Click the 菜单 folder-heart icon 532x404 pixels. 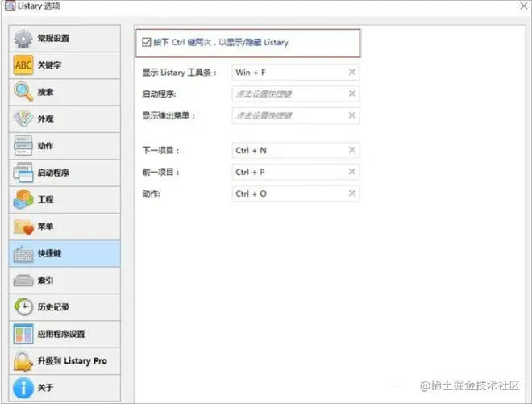(x=23, y=227)
